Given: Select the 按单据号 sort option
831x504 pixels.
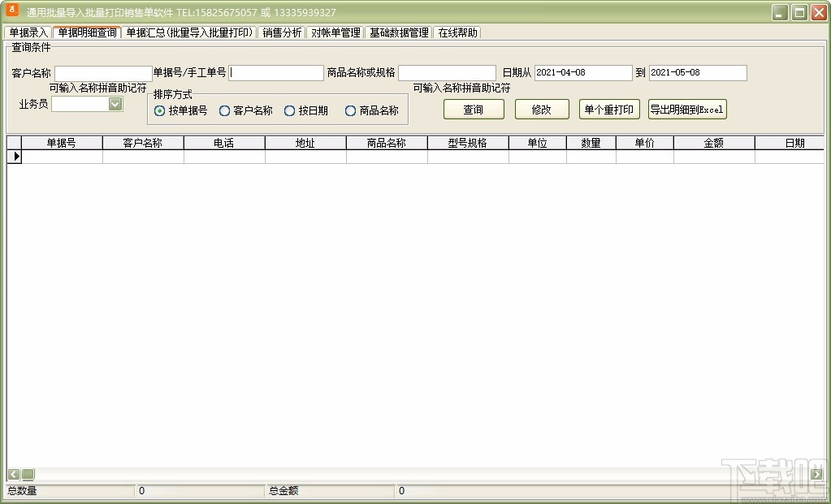Looking at the screenshot, I should pos(159,110).
